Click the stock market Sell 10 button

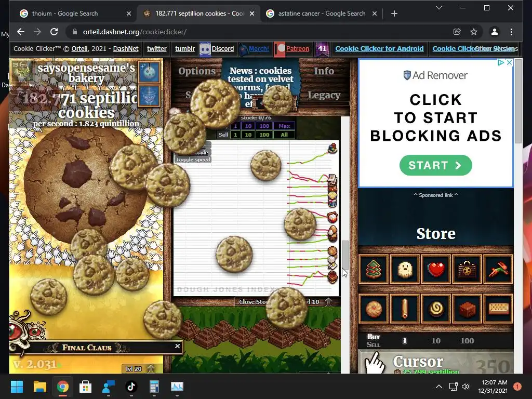tap(248, 135)
